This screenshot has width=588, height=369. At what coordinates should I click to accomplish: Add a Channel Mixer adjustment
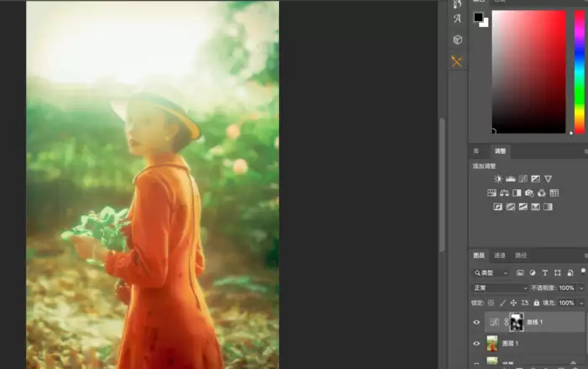tap(542, 193)
